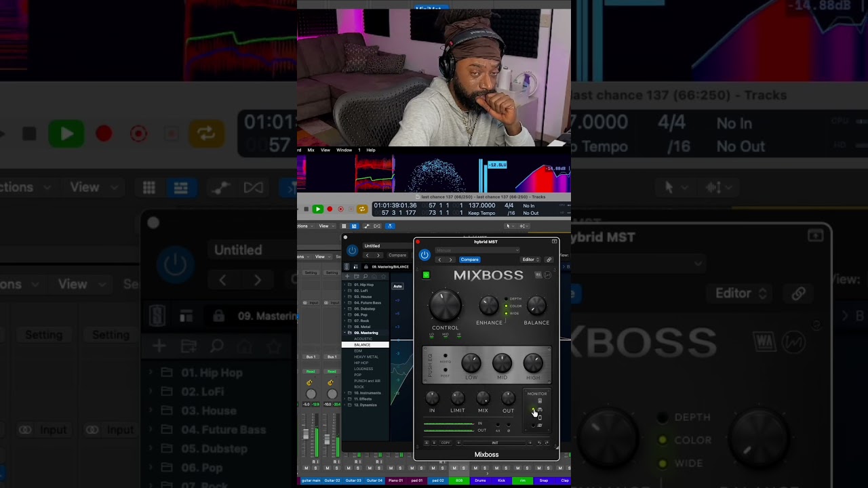Screen dimensions: 868x488
Task: Open the link icon in Mixboss header
Action: (549, 260)
